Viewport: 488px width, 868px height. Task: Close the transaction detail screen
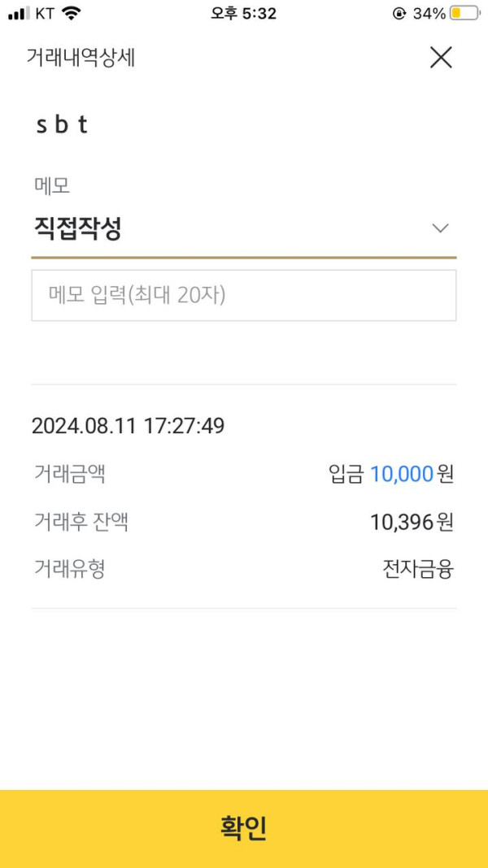coord(440,58)
